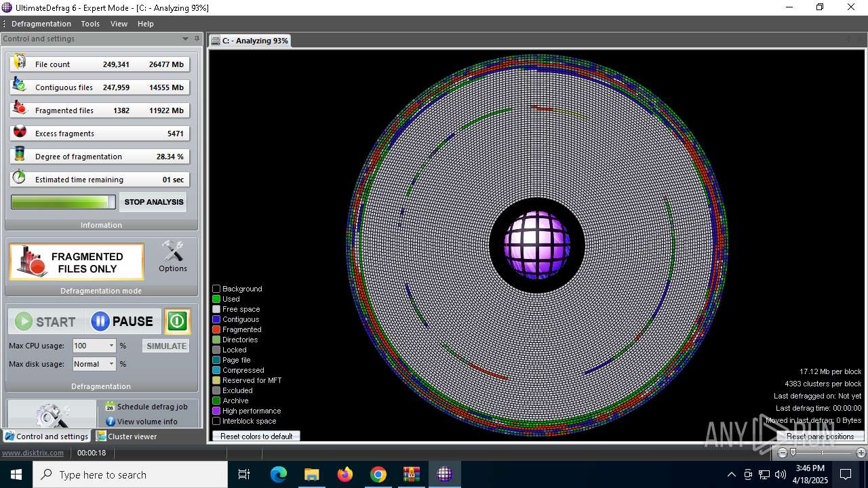This screenshot has height=488, width=868.
Task: Click the FRAGMENTED FILES ONLY mode button
Action: tap(77, 262)
